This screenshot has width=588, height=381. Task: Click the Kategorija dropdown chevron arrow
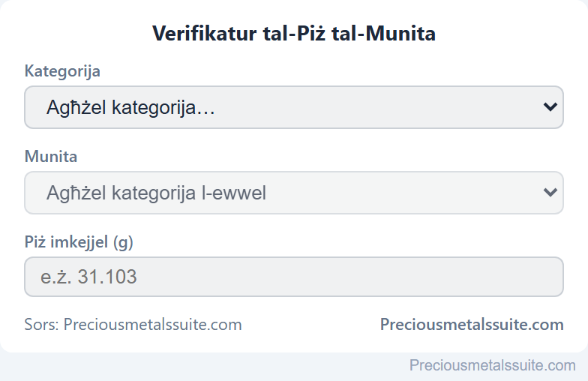click(550, 107)
